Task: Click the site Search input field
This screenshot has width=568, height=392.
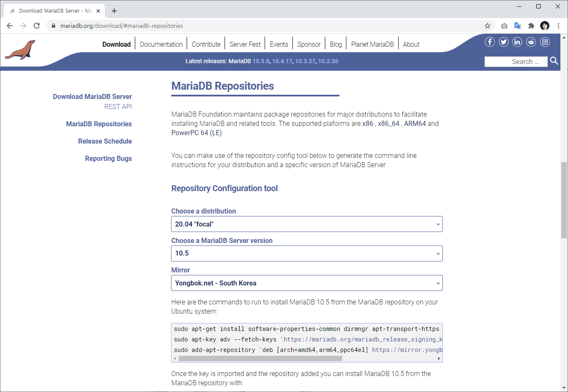Action: (x=516, y=61)
